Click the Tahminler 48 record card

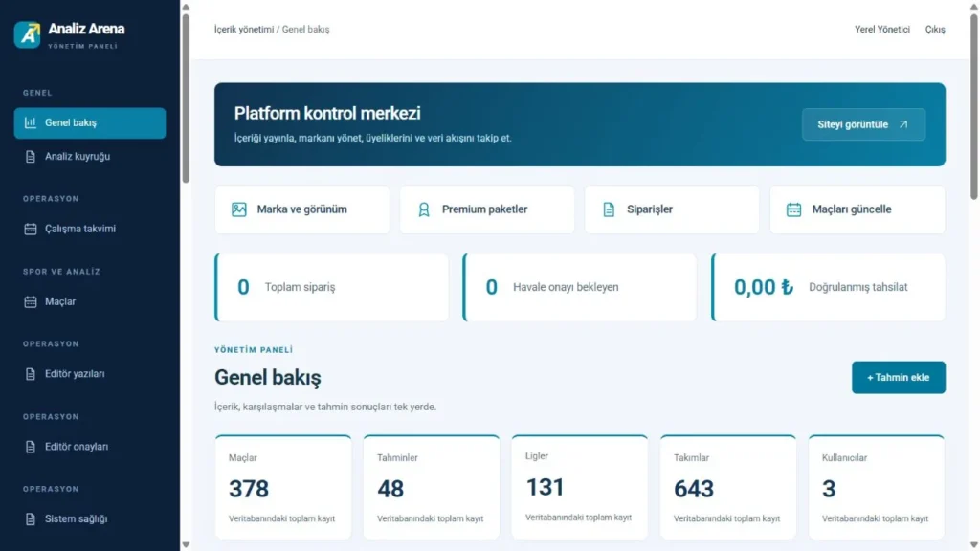point(432,487)
